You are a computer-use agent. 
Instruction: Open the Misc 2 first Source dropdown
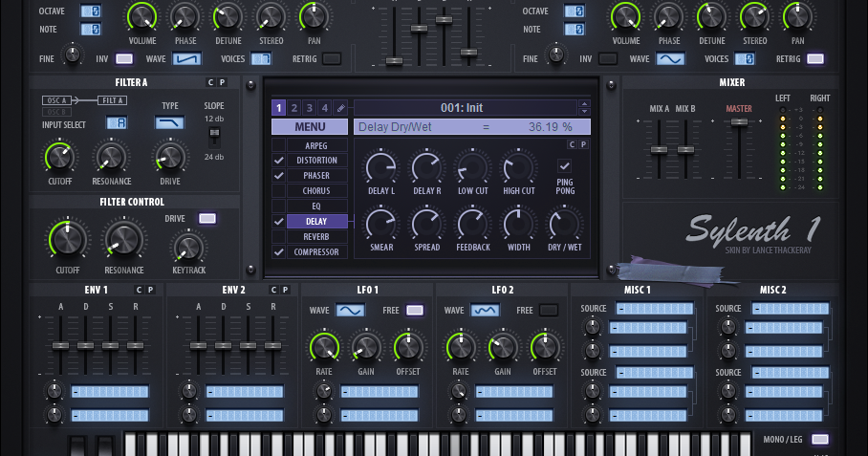[790, 308]
